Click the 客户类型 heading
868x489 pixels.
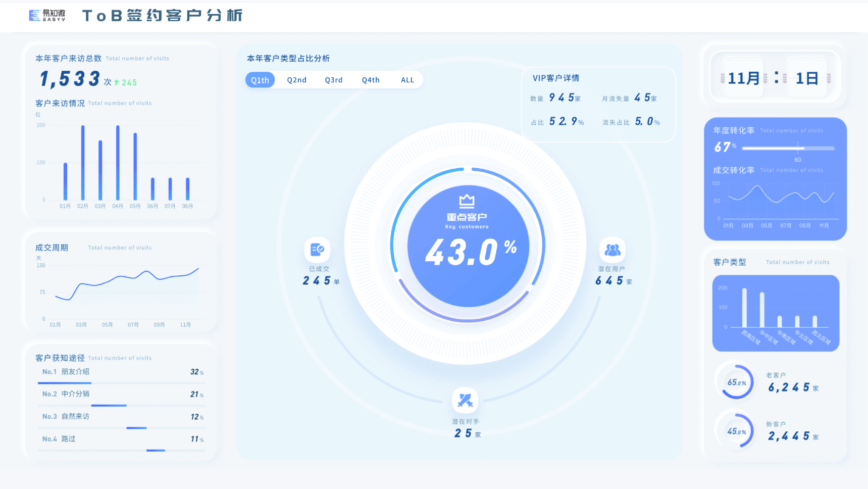[x=730, y=262]
